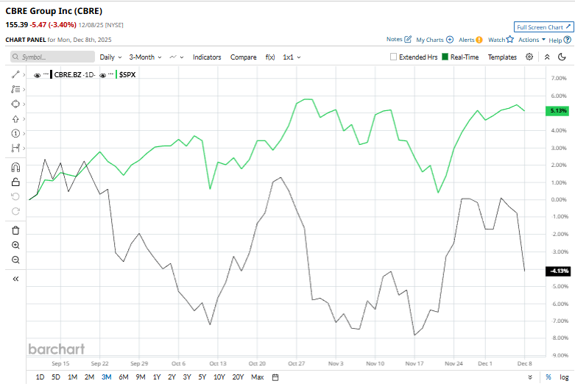This screenshot has height=392, width=575.
Task: Click the My Charts plus icon
Action: point(450,40)
